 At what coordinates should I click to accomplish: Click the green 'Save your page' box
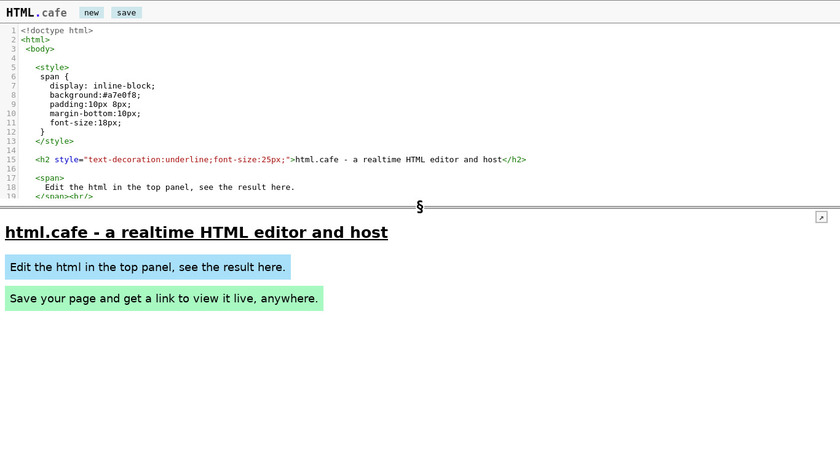point(164,298)
